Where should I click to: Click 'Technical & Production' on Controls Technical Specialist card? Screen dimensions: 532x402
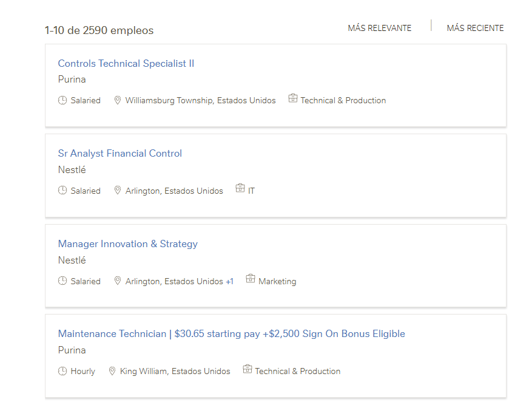(x=343, y=101)
